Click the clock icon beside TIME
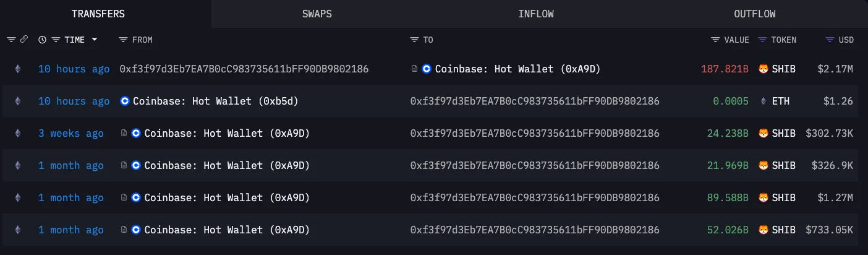Image resolution: width=868 pixels, height=255 pixels. point(42,40)
